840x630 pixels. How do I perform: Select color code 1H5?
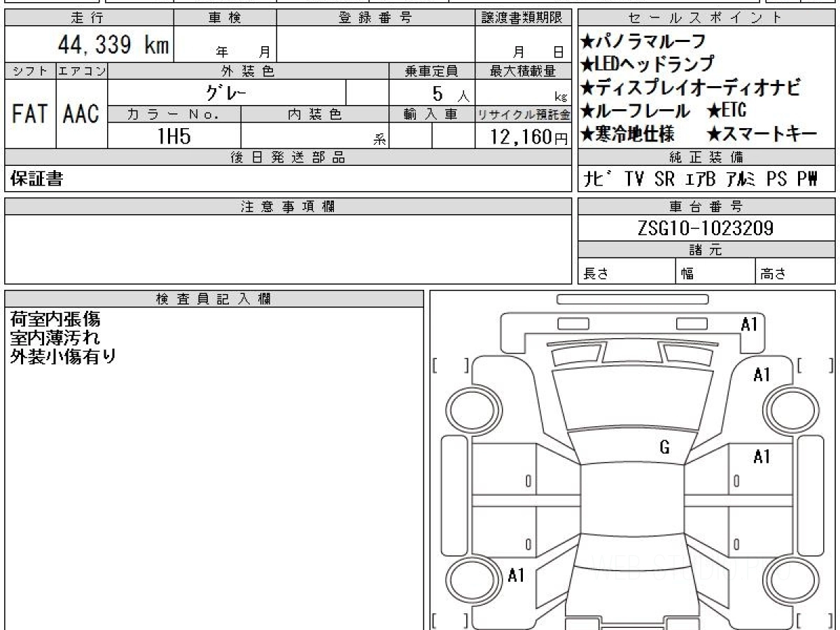174,136
